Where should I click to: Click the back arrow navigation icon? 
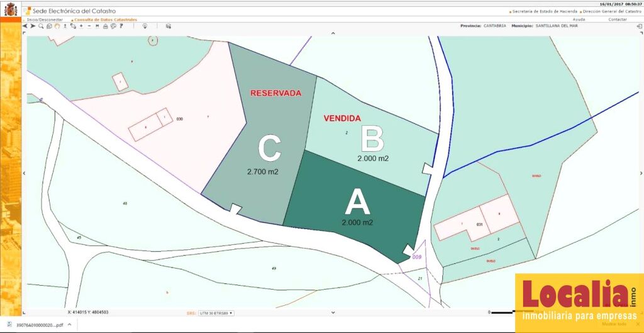(25, 26)
